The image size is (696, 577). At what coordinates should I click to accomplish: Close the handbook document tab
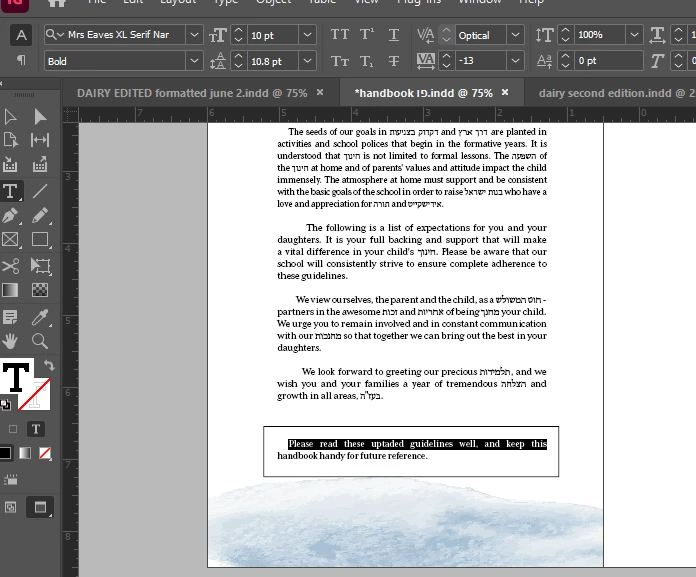click(x=505, y=92)
